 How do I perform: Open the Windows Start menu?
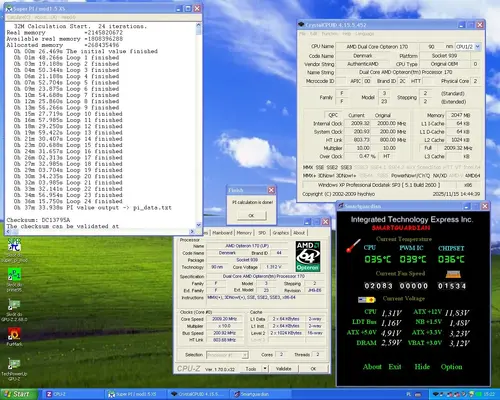(19, 394)
